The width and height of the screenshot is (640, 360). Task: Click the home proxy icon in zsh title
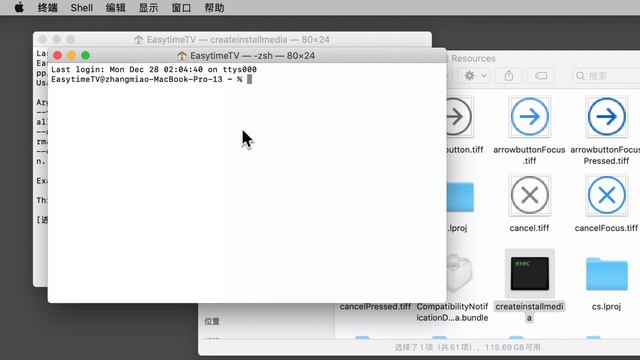coord(182,56)
